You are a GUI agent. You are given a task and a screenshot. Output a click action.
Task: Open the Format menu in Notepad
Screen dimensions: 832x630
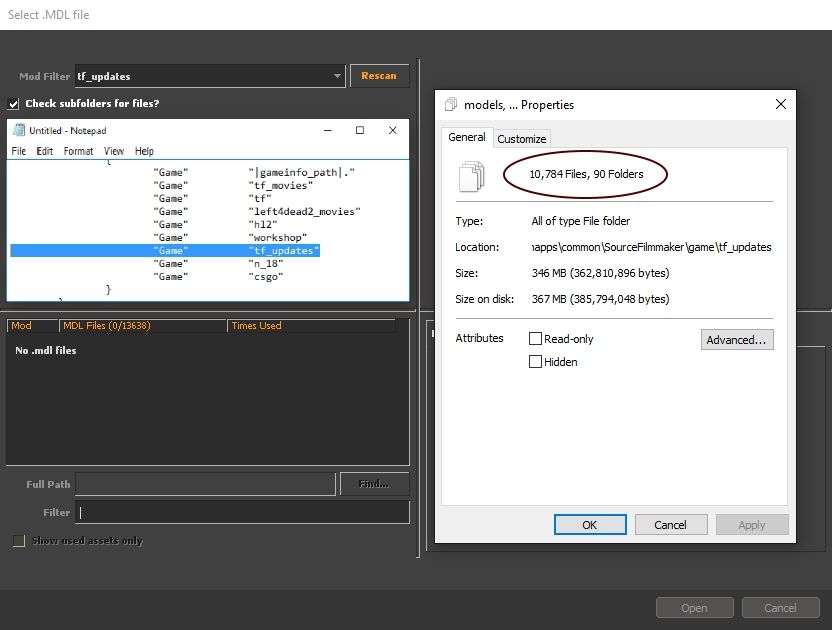pyautogui.click(x=78, y=151)
